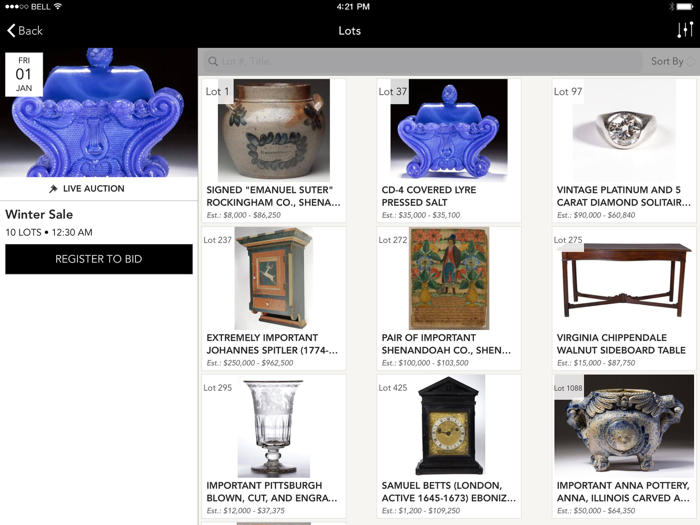700x525 pixels.
Task: Open Virginia Chippendale Walnut Sideboard Table title
Action: (621, 344)
